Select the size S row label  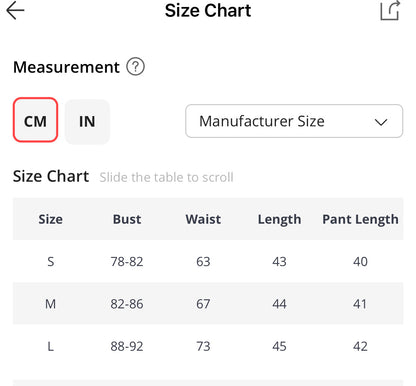[50, 262]
